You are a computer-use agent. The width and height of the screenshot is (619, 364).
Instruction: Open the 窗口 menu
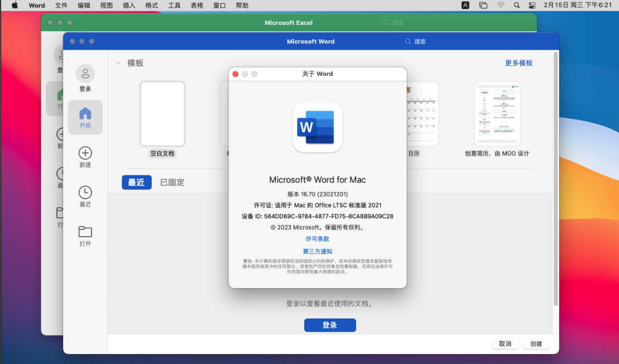(x=219, y=5)
